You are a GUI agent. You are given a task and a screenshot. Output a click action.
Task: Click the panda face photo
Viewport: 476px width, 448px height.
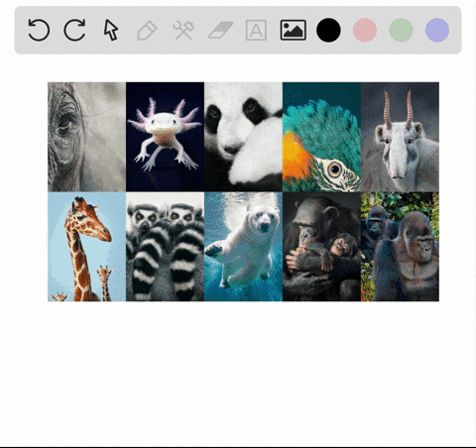pyautogui.click(x=243, y=137)
